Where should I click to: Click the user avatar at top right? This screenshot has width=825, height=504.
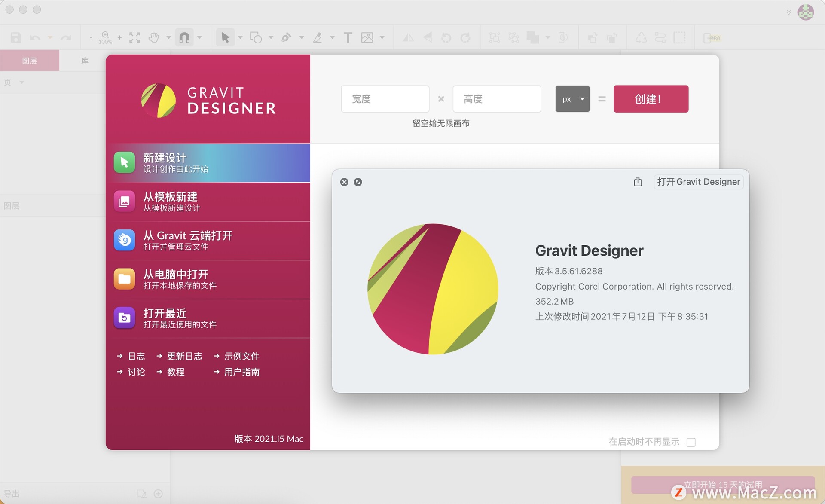[806, 12]
